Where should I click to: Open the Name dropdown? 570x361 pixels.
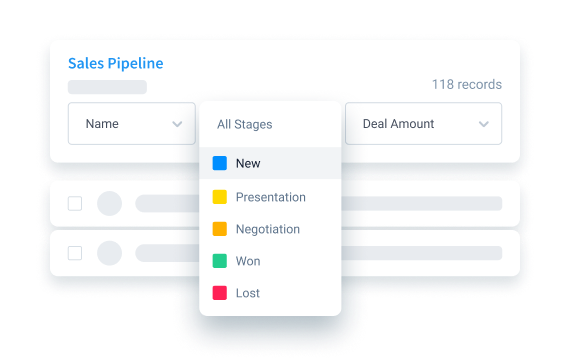132,124
